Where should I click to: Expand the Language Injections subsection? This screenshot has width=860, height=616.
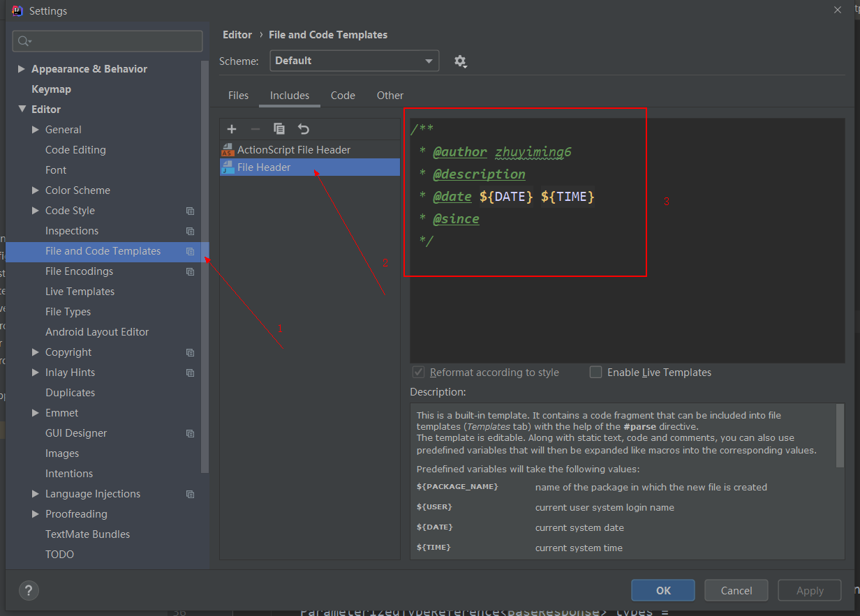click(x=36, y=494)
